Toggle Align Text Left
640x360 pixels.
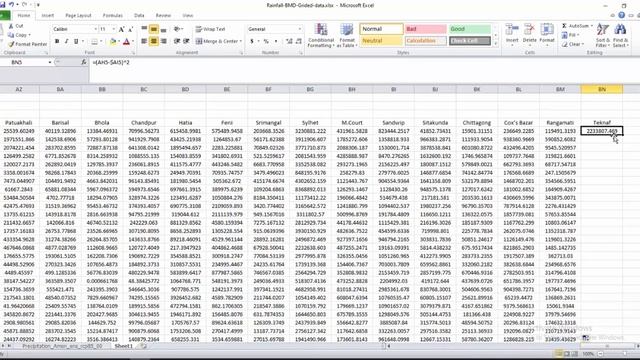click(144, 41)
